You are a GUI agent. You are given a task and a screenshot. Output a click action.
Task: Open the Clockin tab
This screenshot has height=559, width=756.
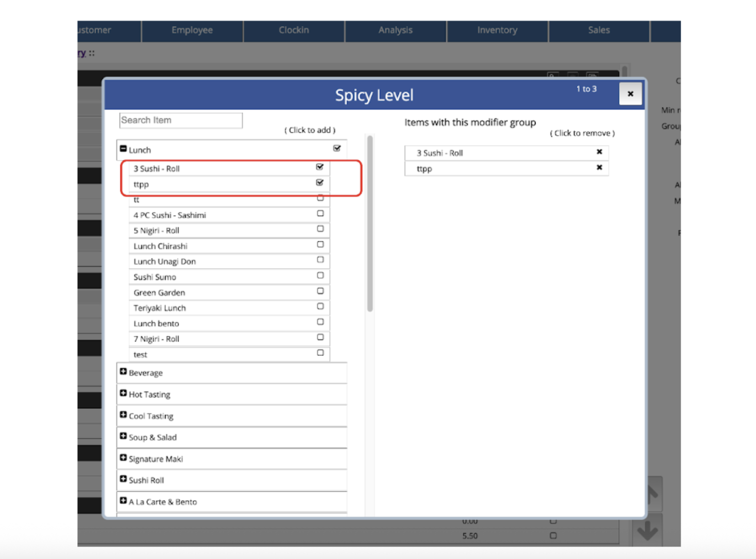click(294, 30)
